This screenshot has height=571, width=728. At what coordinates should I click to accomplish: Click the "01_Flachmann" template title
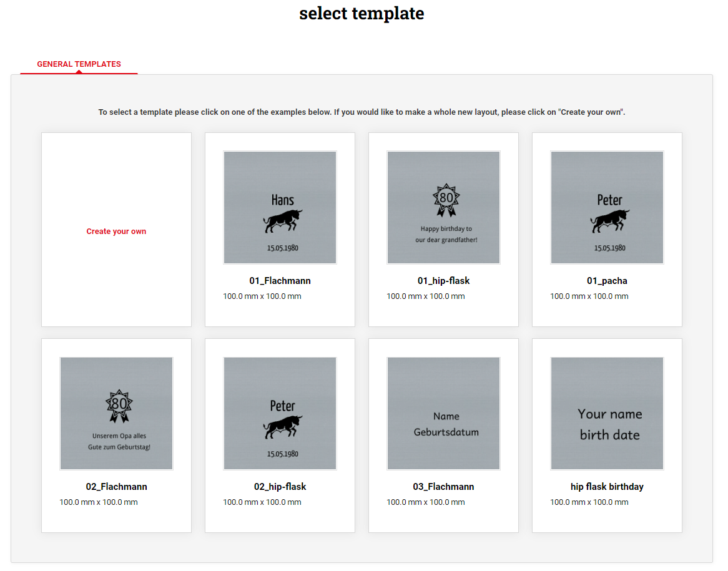click(280, 281)
